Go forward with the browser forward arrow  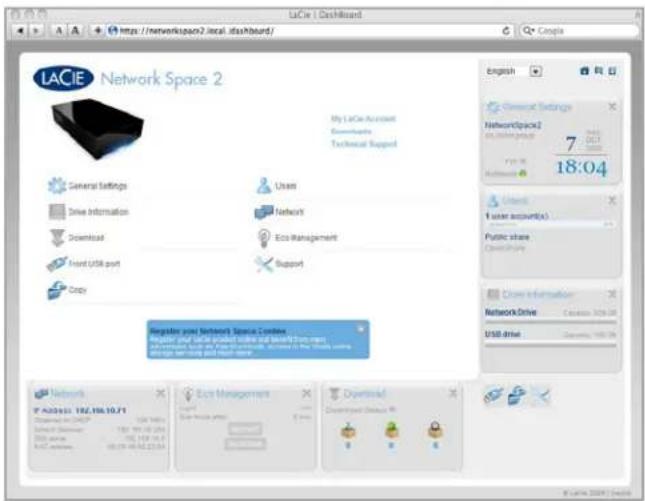(x=36, y=31)
